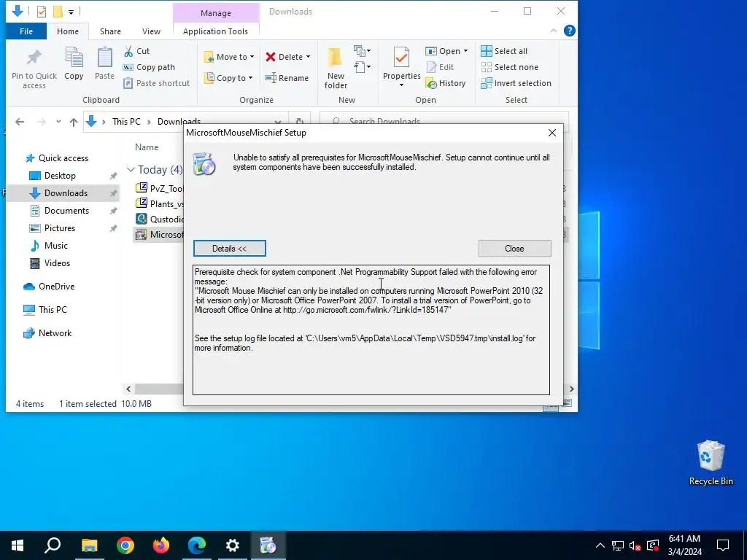The image size is (747, 560).
Task: Click the Copy ribbon icon
Action: coord(74,58)
